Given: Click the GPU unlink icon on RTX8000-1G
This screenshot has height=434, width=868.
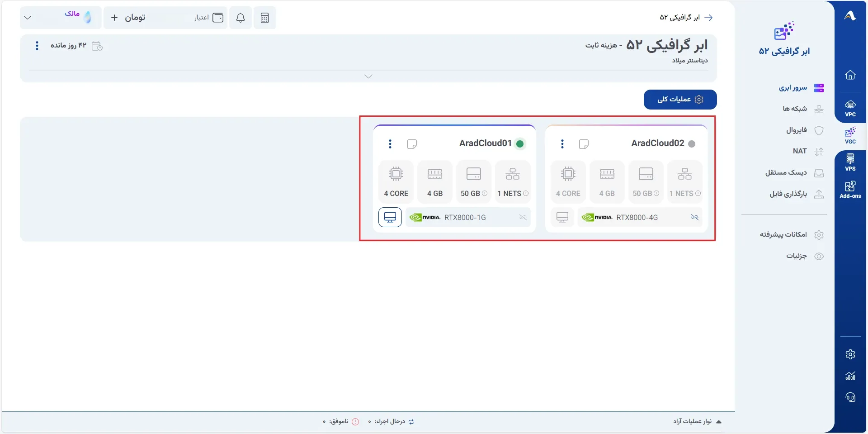Looking at the screenshot, I should [523, 217].
